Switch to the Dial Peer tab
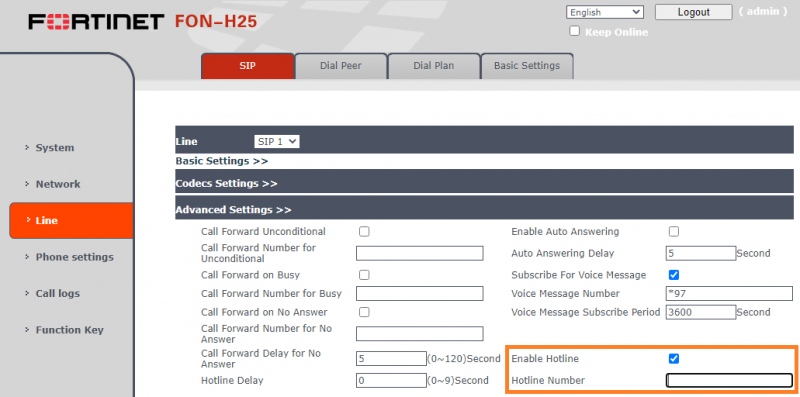The height and width of the screenshot is (397, 800). click(341, 66)
